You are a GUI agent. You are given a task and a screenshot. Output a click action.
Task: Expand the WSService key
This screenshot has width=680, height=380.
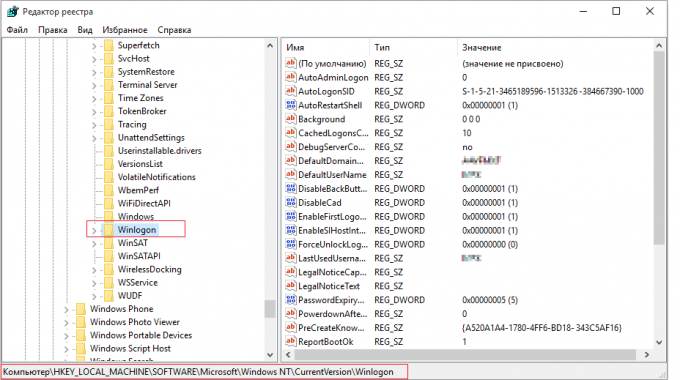tap(94, 283)
